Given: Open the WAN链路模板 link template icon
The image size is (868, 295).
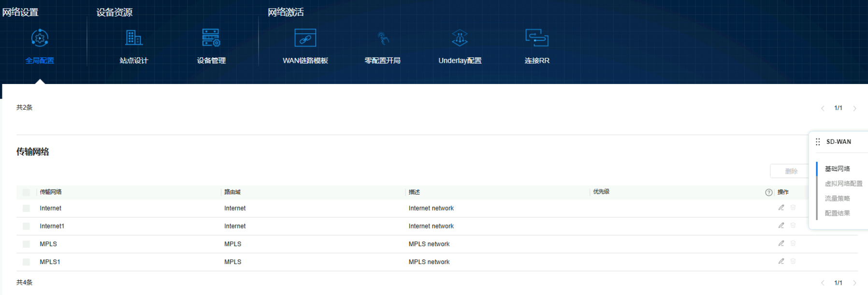Looking at the screenshot, I should click(x=305, y=38).
